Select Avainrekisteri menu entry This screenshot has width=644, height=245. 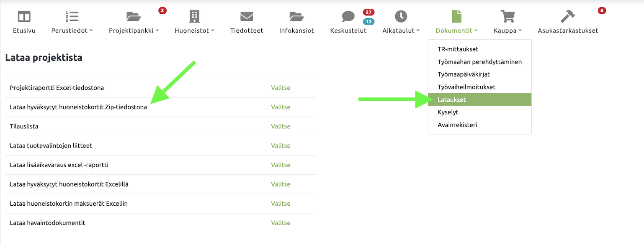tap(457, 125)
